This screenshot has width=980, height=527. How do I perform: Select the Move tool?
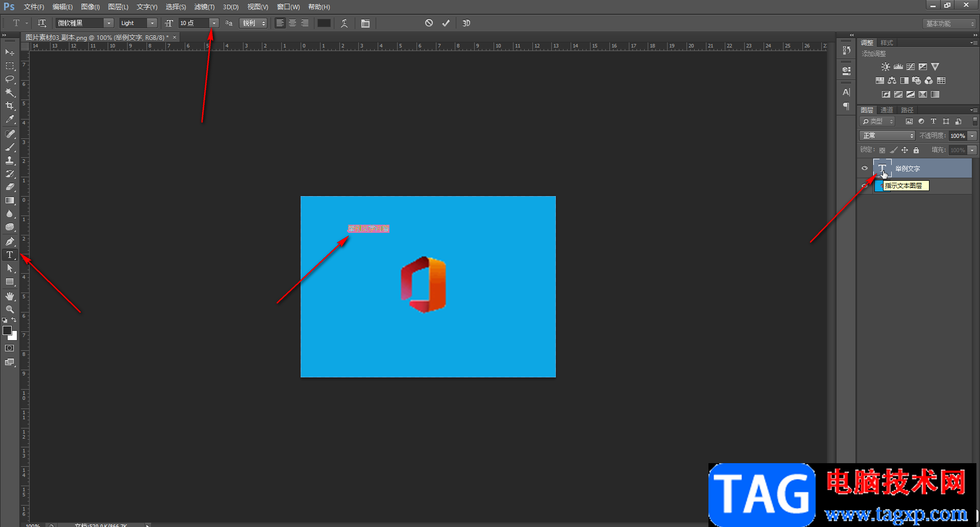(10, 52)
